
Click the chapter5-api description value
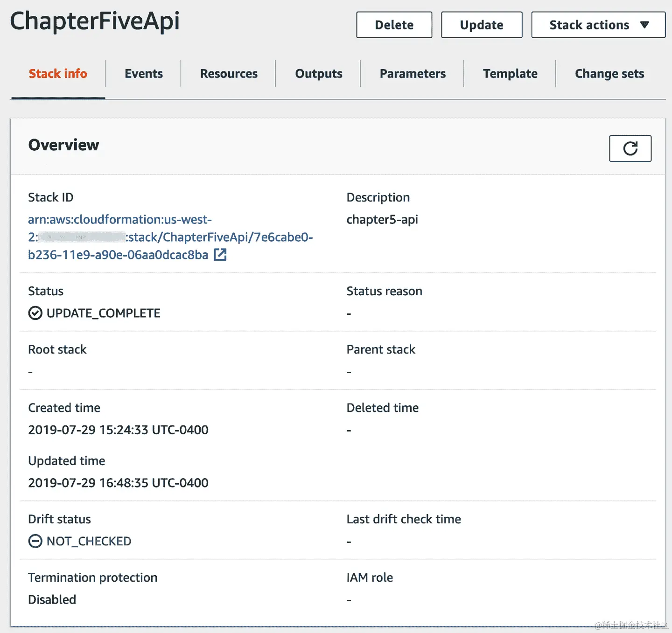[x=382, y=220]
